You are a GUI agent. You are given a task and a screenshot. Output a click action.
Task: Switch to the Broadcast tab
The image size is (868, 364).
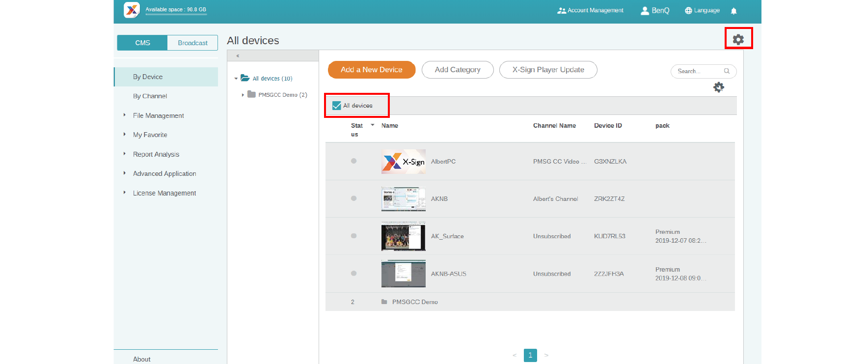(192, 43)
